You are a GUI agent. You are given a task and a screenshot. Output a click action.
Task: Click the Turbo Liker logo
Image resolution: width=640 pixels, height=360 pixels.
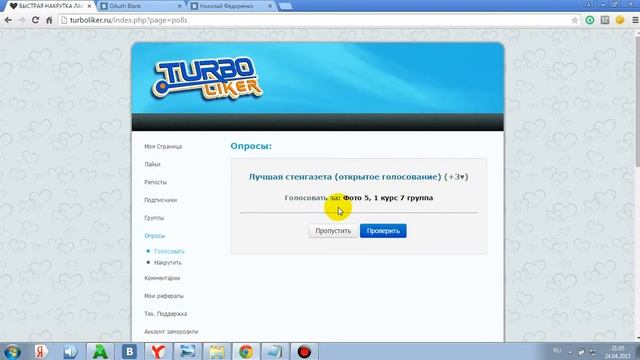click(x=207, y=79)
